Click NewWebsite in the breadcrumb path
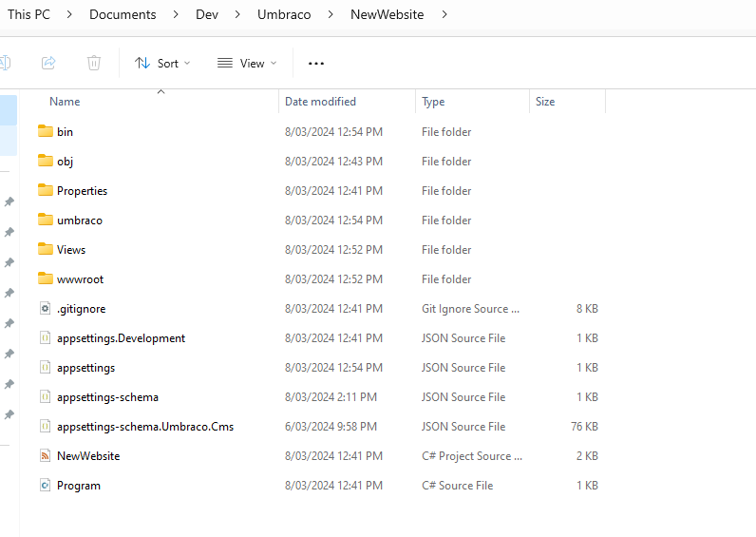 (387, 14)
